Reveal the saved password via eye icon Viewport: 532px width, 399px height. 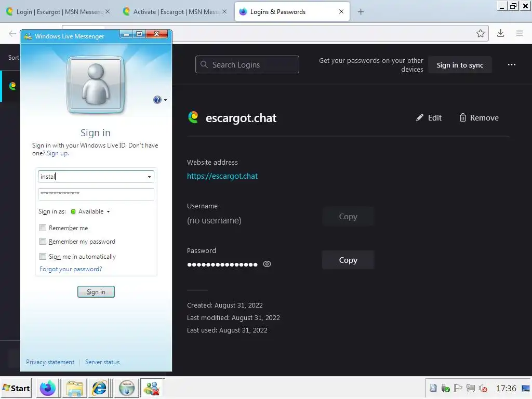tap(267, 264)
